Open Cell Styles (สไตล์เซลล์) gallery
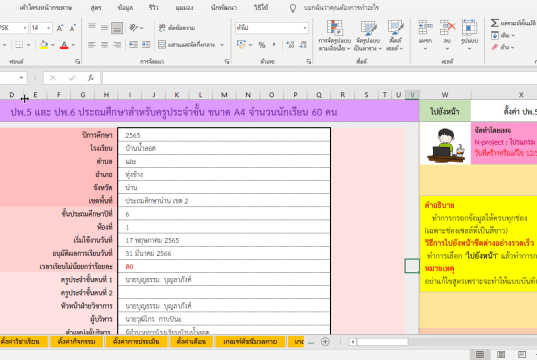537x360 pixels. point(395,35)
